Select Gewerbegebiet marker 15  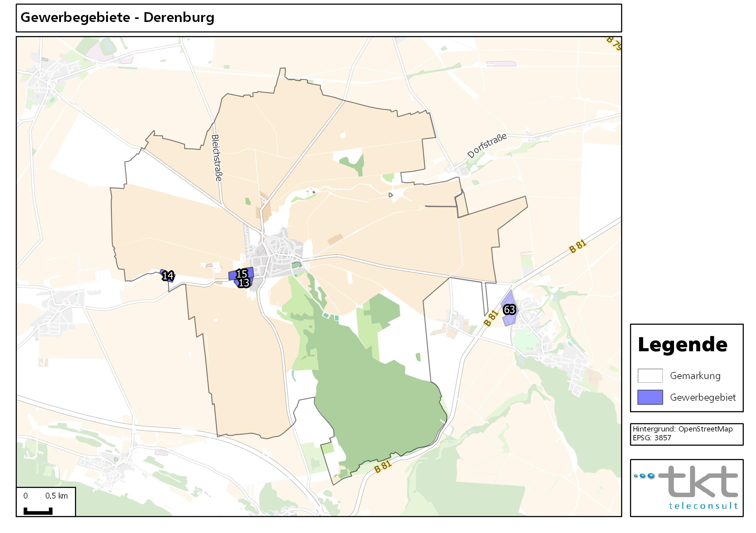[242, 274]
